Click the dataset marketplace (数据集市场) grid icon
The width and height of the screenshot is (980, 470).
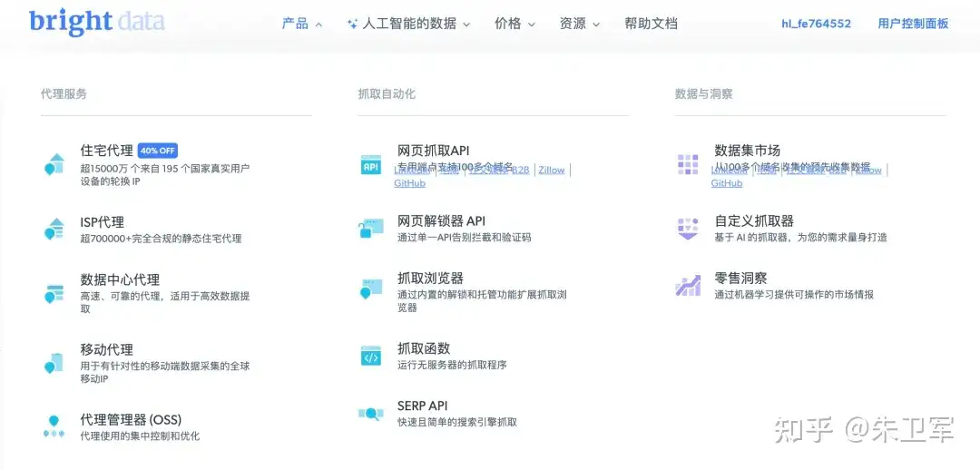pos(688,164)
